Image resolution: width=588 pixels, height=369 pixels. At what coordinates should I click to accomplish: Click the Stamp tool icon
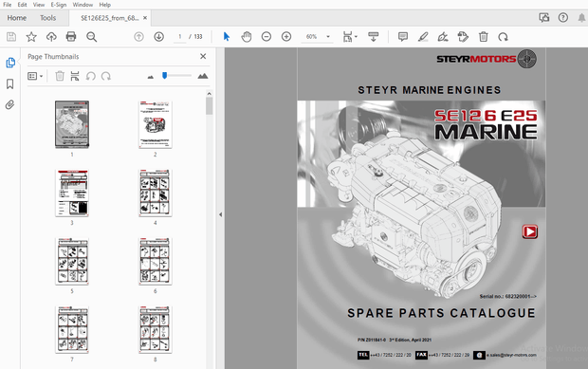pyautogui.click(x=463, y=36)
